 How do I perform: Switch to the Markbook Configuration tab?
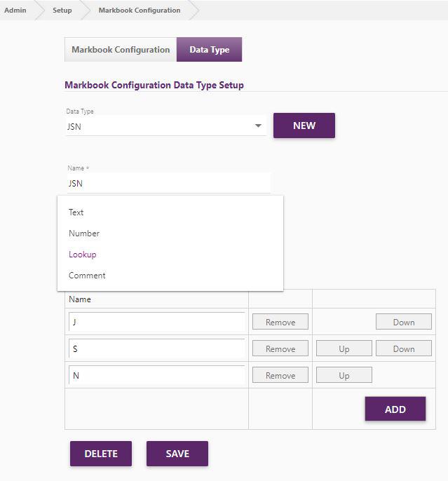tap(121, 49)
